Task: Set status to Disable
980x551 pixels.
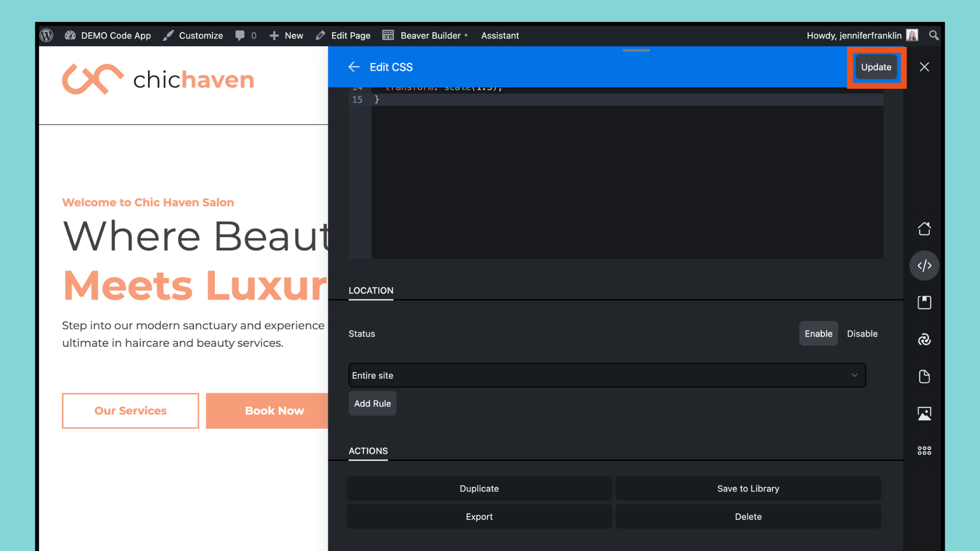Action: tap(862, 334)
